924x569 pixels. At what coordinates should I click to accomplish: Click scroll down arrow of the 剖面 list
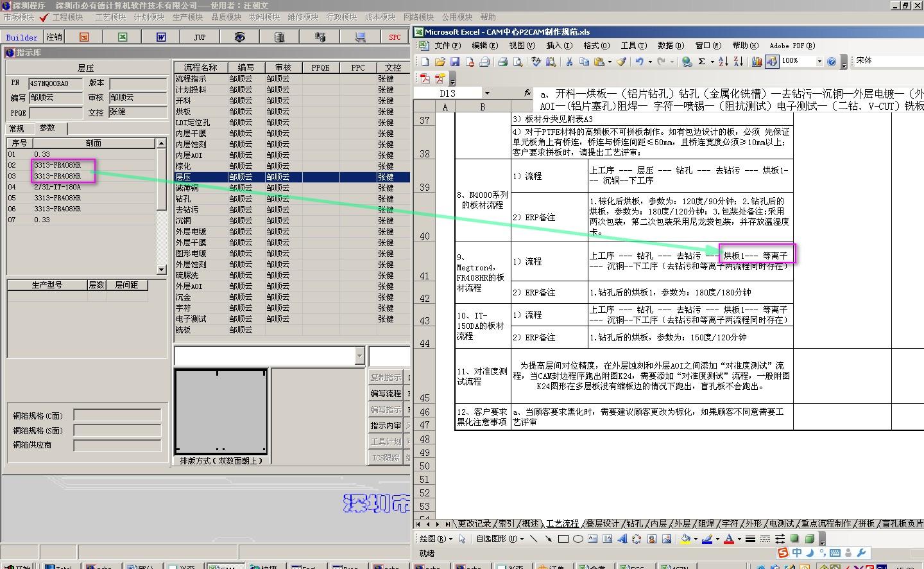point(162,270)
